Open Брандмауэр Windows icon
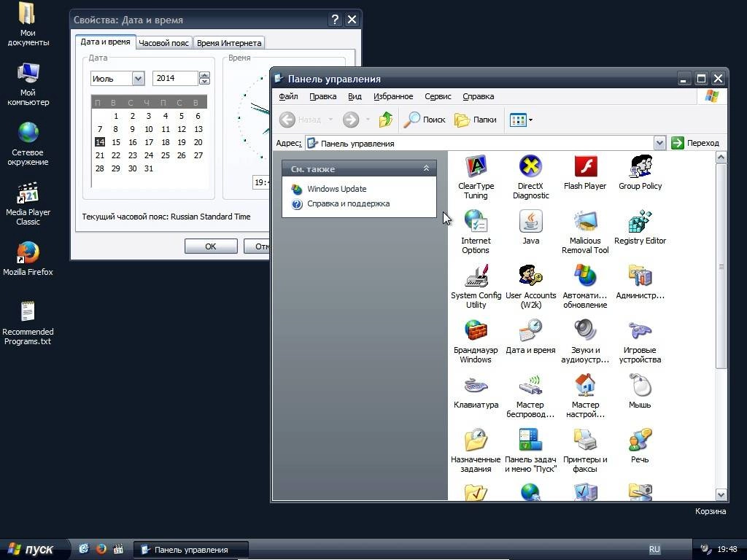Viewport: 747px width, 560px height. click(476, 341)
